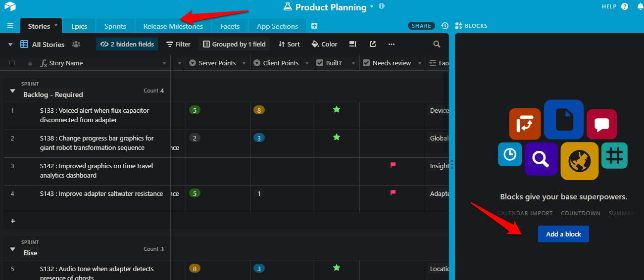Open the notifications bell icon
The width and height of the screenshot is (644, 280).
click(641, 6)
